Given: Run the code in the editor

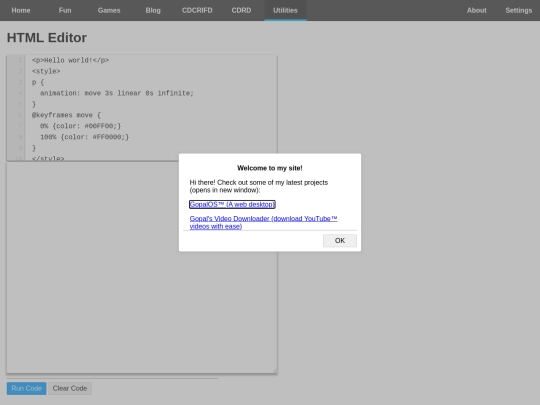Looking at the screenshot, I should (26, 388).
